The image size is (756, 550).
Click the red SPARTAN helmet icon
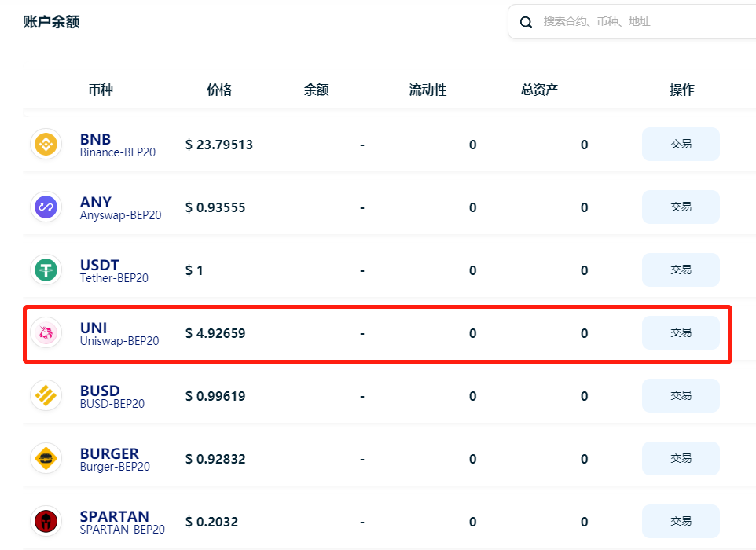[x=46, y=522]
